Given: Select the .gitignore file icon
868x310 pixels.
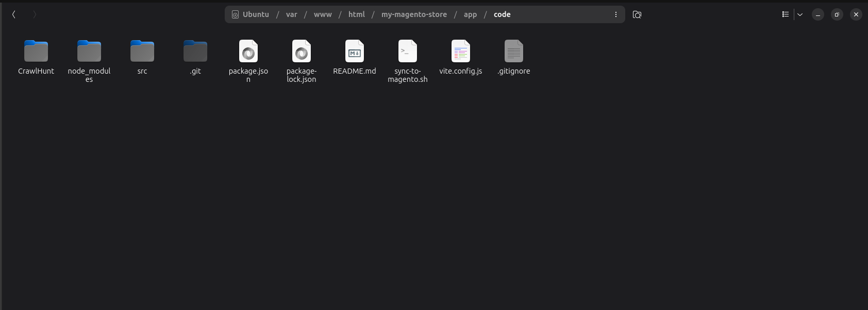Looking at the screenshot, I should [514, 51].
